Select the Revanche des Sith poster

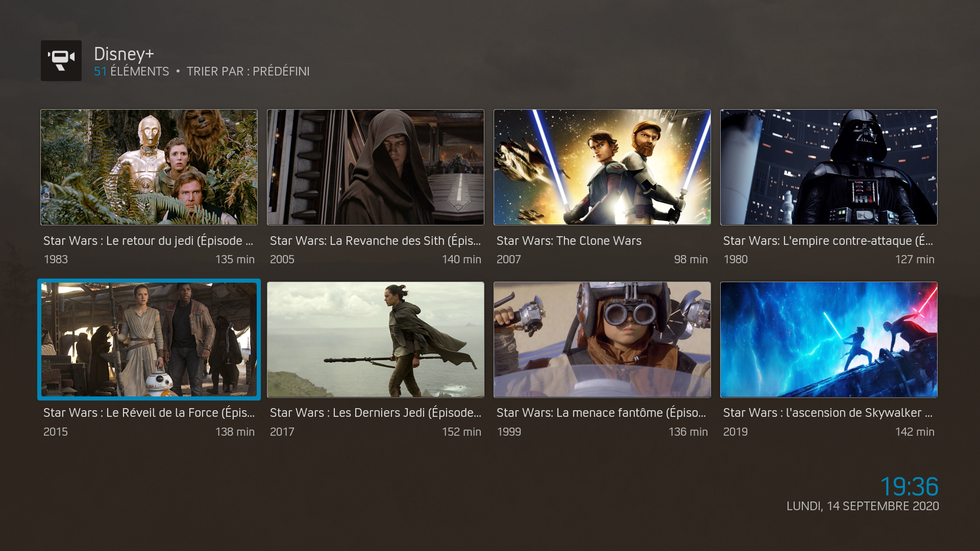[x=376, y=167]
